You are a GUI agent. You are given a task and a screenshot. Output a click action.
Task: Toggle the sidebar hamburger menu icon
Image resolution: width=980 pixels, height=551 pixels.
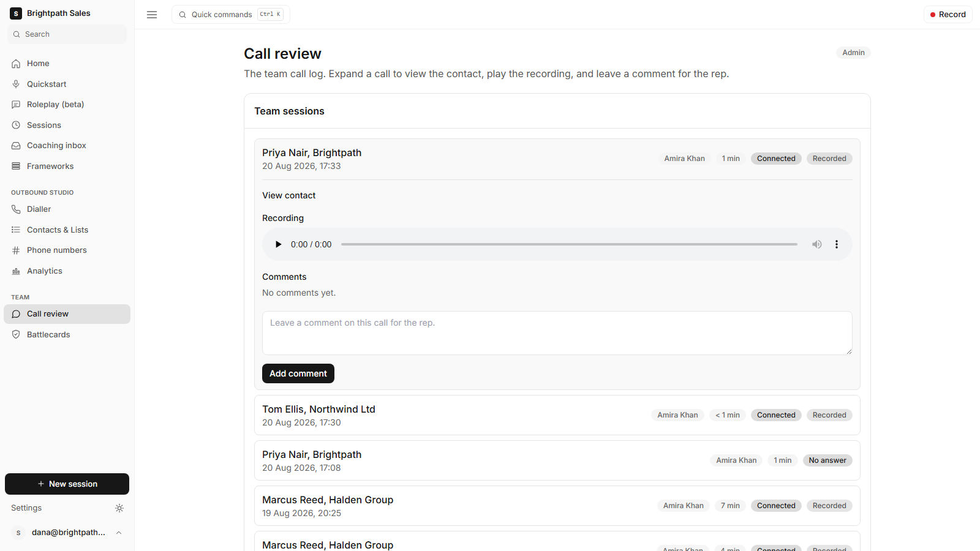pos(152,15)
